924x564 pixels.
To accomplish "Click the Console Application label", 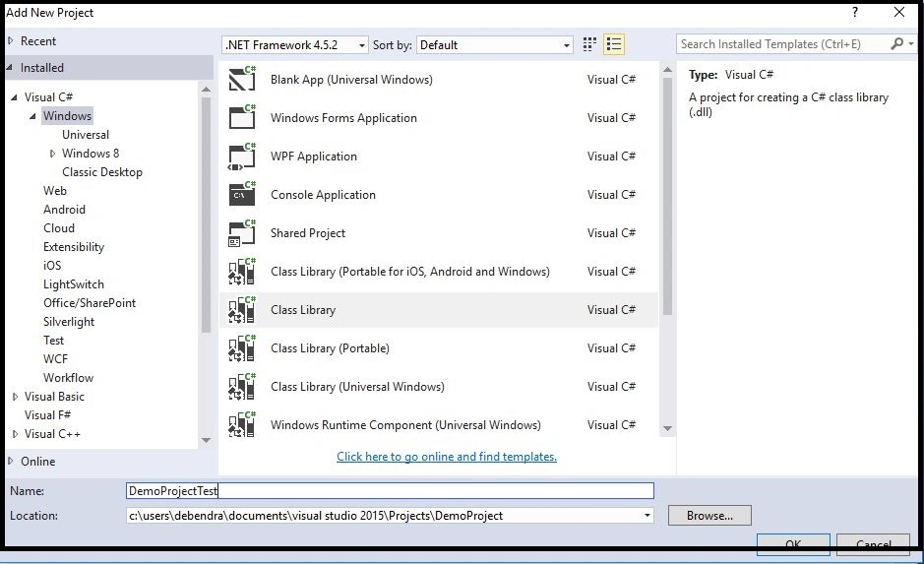I will tap(323, 195).
